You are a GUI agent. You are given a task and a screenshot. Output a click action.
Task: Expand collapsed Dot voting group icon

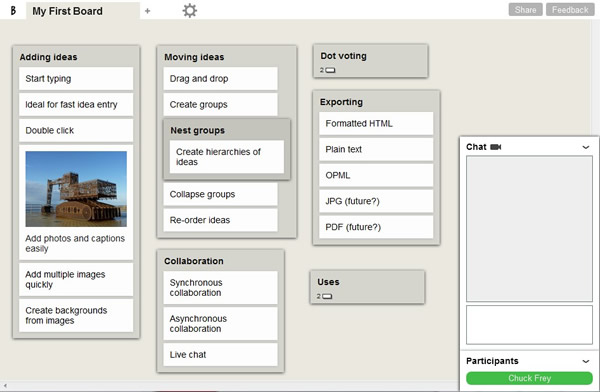[x=330, y=70]
